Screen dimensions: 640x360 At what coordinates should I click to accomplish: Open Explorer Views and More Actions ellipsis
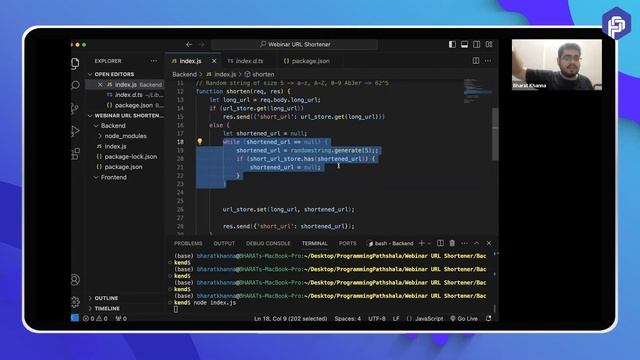tap(154, 61)
